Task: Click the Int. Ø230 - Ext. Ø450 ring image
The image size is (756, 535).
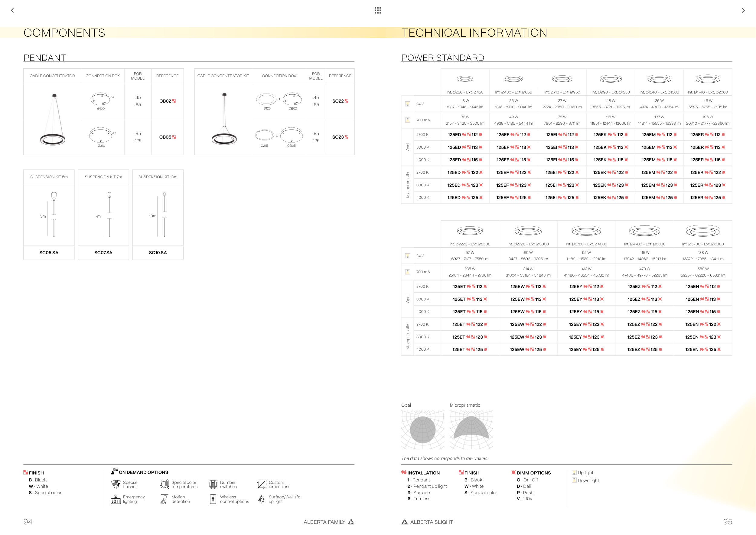Action: [465, 79]
